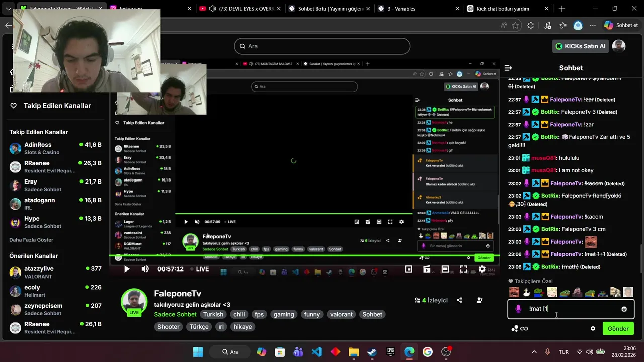Open chat settings gear
The width and height of the screenshot is (644, 362).
593,329
